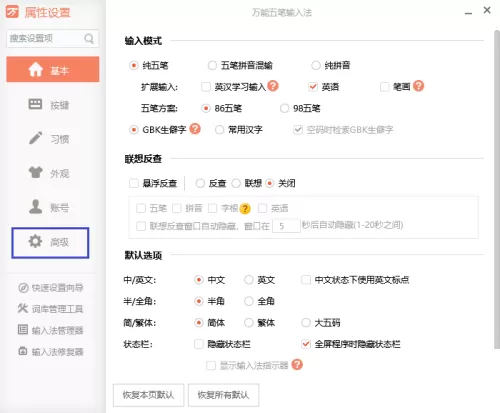Click the list icon beside 输入法管理器
The height and width of the screenshot is (413, 500).
coord(23,330)
